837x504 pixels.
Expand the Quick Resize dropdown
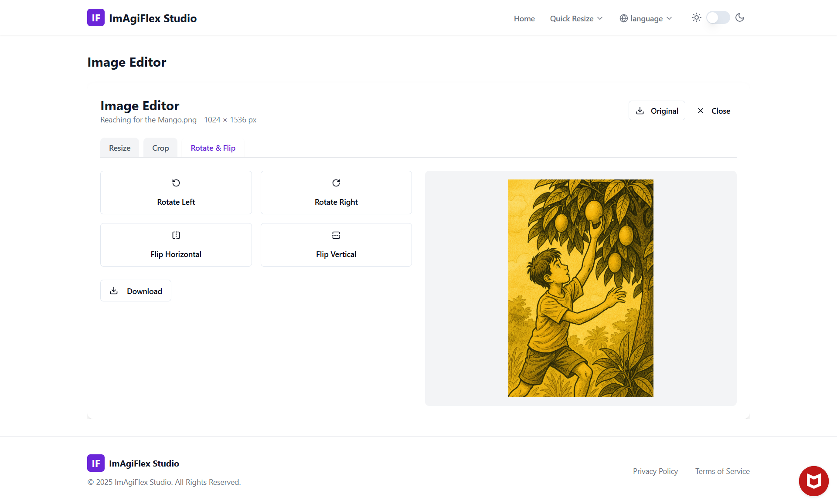pyautogui.click(x=575, y=18)
